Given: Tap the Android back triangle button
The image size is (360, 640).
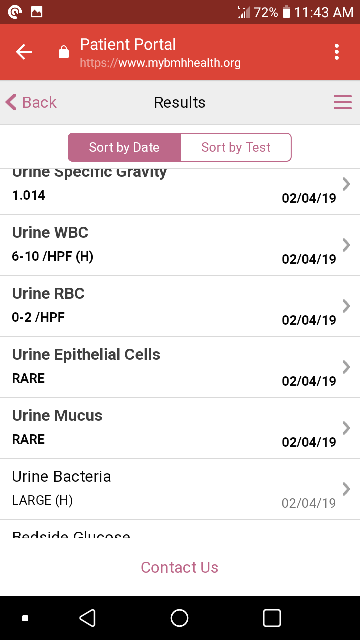Looking at the screenshot, I should click(87, 618).
